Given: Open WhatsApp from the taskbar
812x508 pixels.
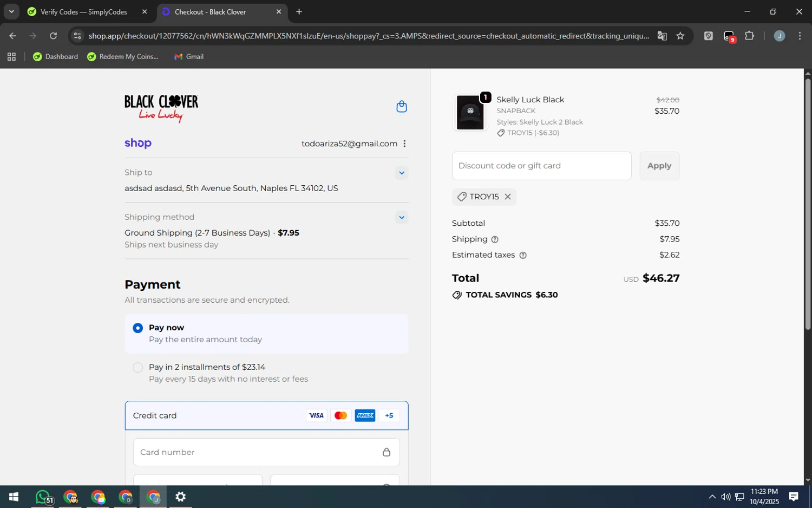Looking at the screenshot, I should pyautogui.click(x=44, y=497).
